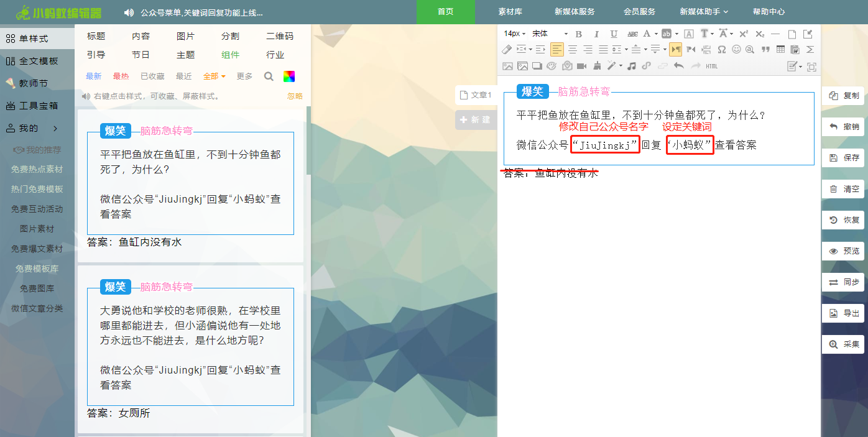Open the rainbow color picker filter

tap(289, 76)
